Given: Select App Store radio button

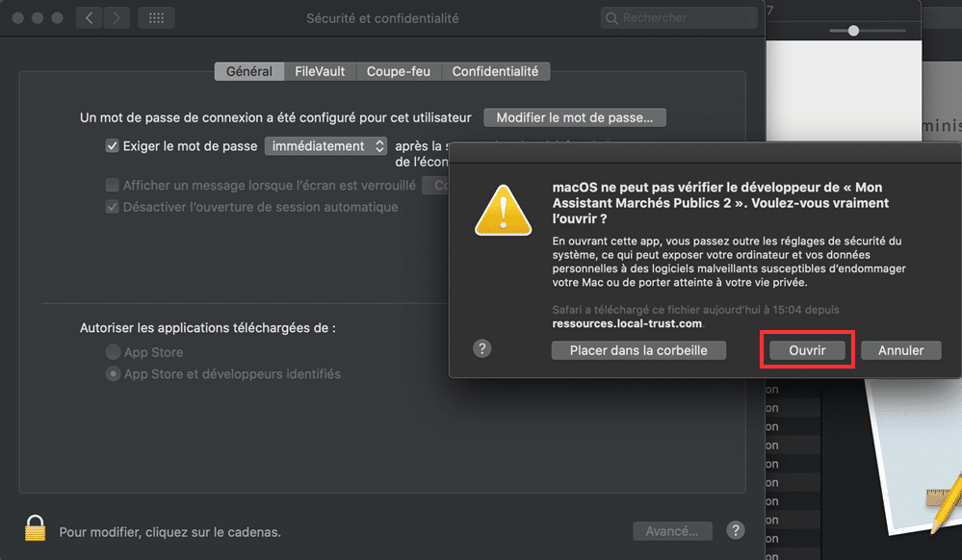Looking at the screenshot, I should pyautogui.click(x=113, y=352).
